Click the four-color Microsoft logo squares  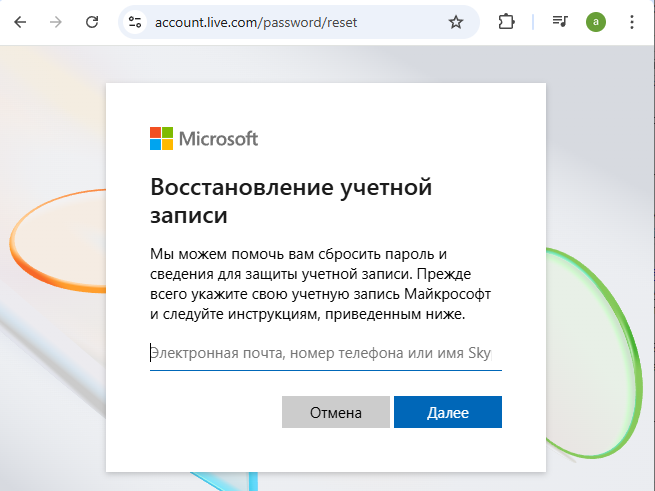161,138
